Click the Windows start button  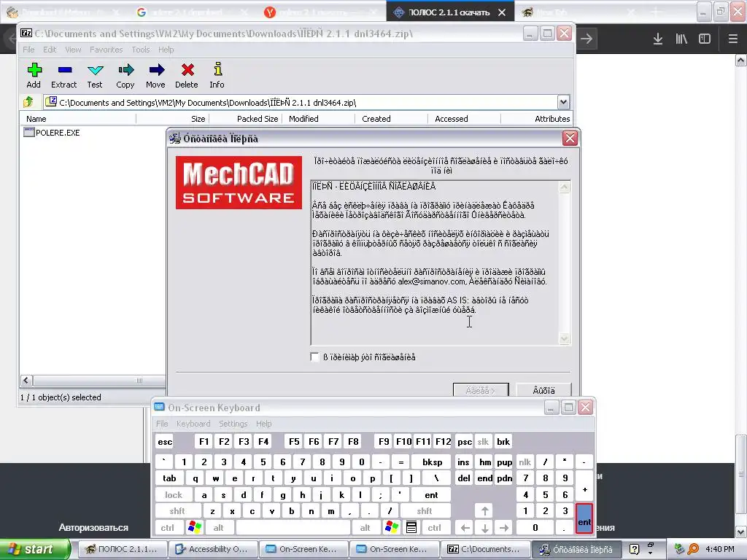[x=36, y=549]
